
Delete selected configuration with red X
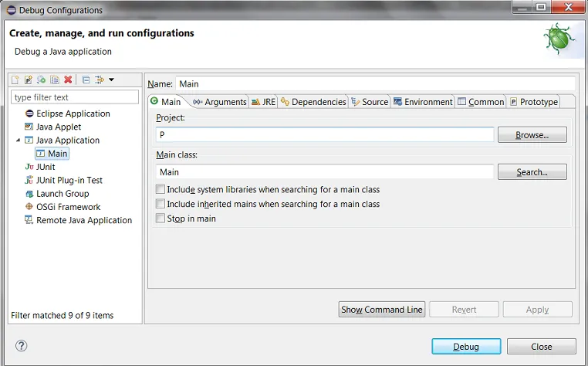pyautogui.click(x=68, y=80)
